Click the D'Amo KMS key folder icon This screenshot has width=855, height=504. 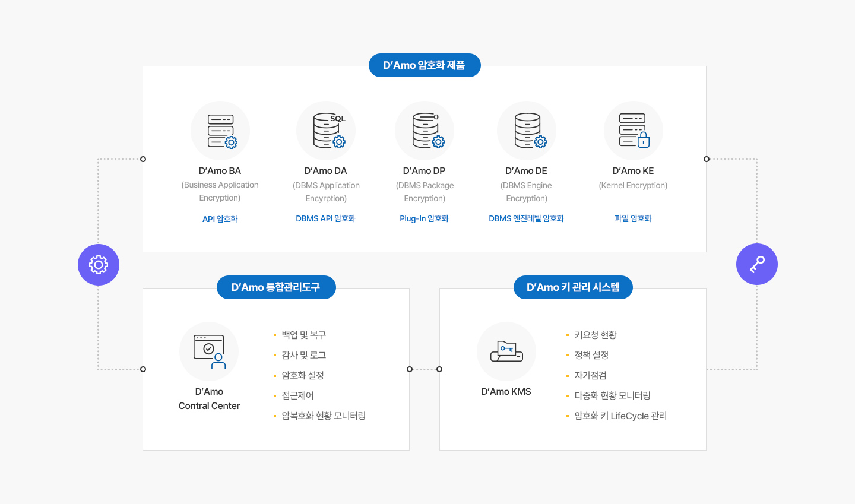click(506, 351)
